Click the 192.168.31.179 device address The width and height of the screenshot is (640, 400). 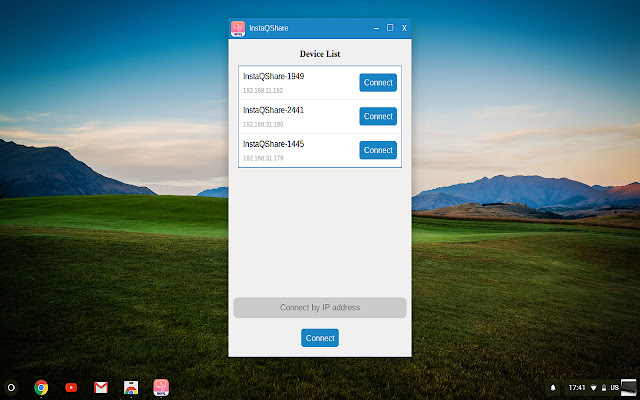[263, 158]
